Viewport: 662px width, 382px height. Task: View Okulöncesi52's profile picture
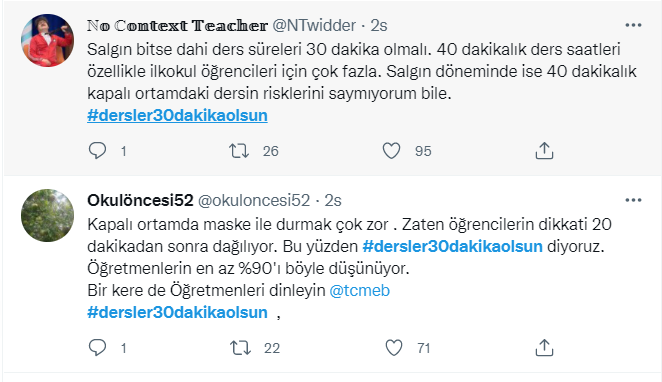47,215
